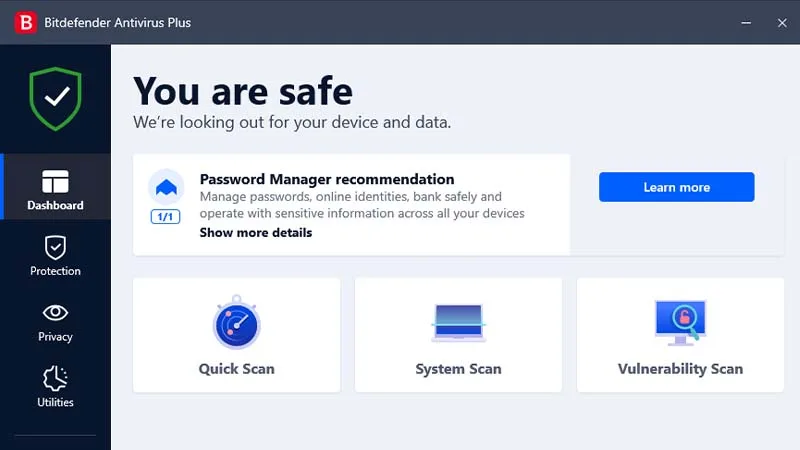Open the Protection sidebar section
The width and height of the screenshot is (800, 450).
(x=55, y=255)
